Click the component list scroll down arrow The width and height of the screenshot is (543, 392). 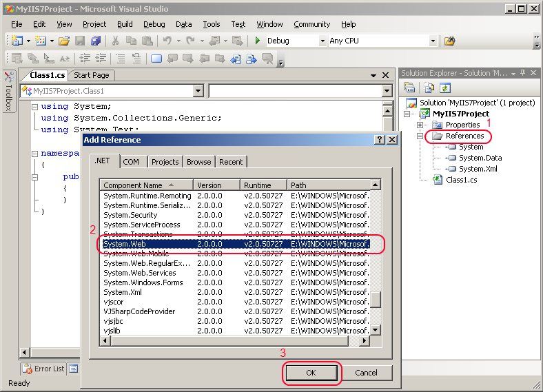click(376, 330)
